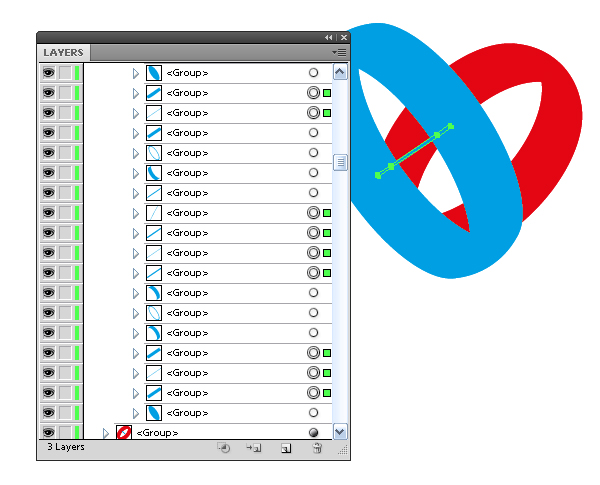Image resolution: width=600 pixels, height=485 pixels.
Task: Switch to the LAYERS tab
Action: click(64, 52)
